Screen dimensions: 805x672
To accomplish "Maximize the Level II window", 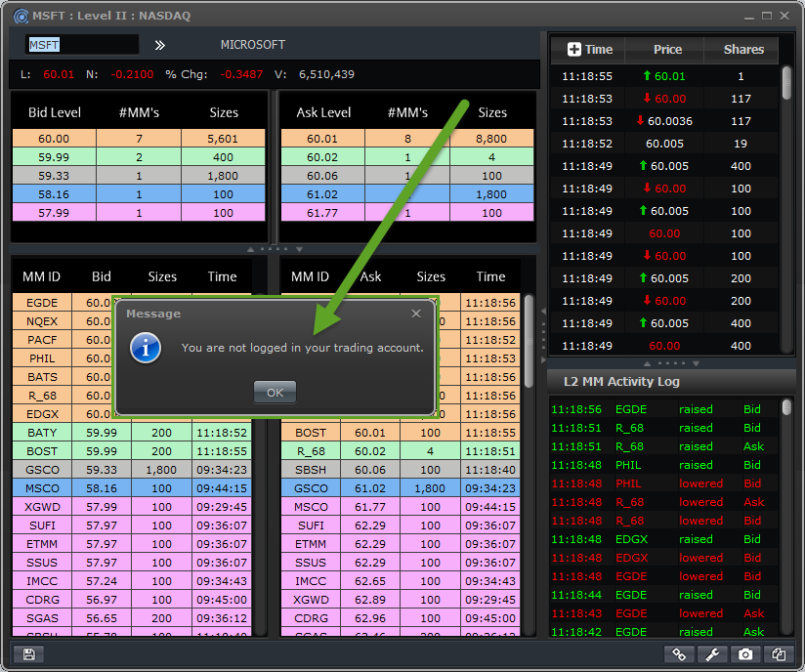I will click(x=767, y=16).
